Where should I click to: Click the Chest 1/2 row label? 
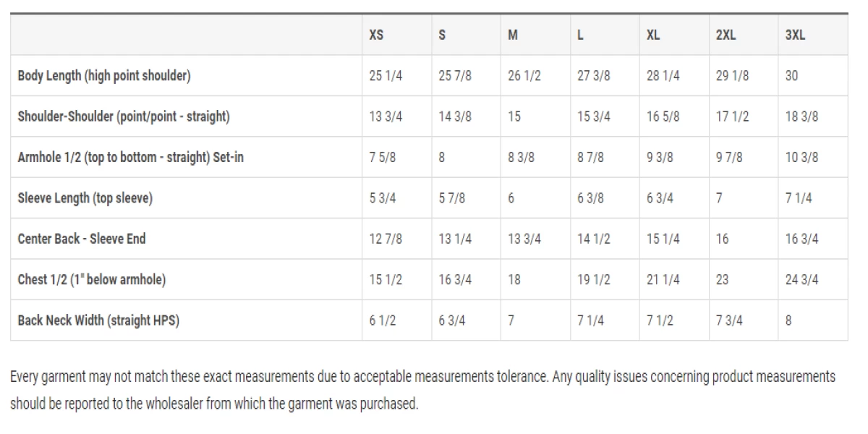(x=91, y=279)
